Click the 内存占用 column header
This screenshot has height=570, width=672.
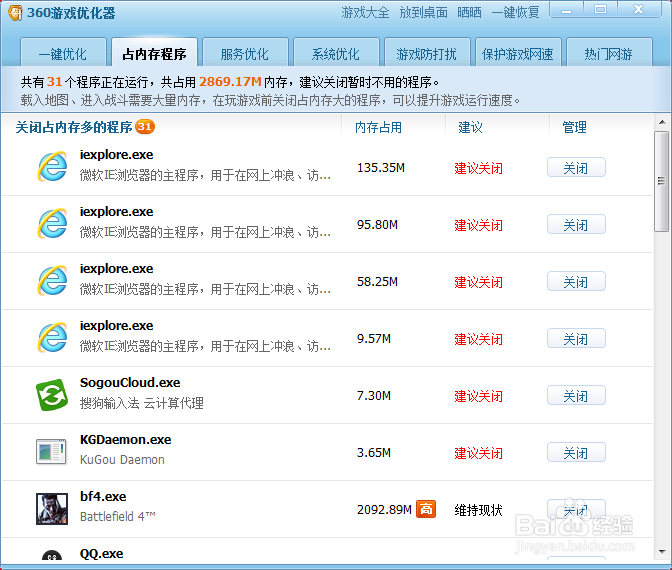point(378,127)
